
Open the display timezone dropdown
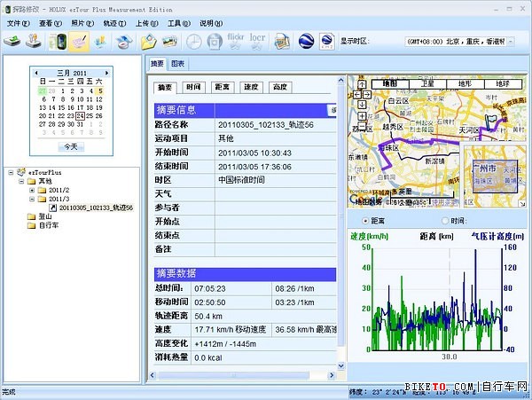point(462,41)
